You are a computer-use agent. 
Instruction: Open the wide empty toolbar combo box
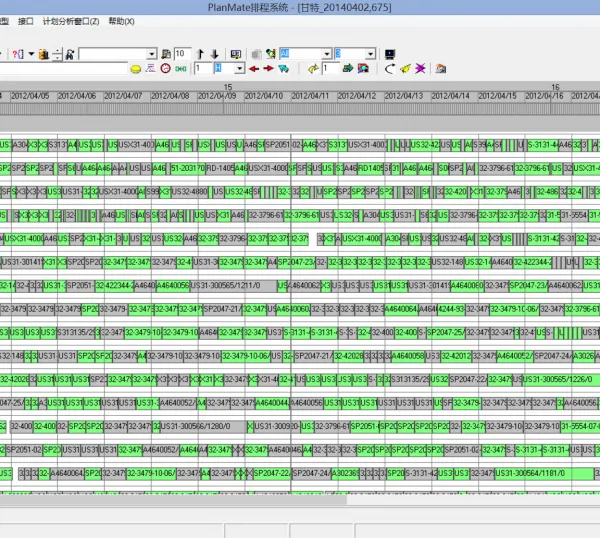tap(117, 54)
